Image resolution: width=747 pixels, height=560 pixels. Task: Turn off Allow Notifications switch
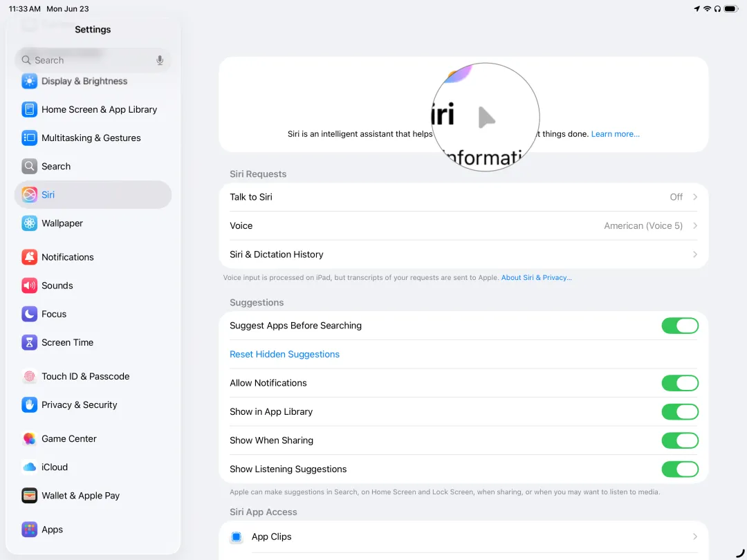679,383
